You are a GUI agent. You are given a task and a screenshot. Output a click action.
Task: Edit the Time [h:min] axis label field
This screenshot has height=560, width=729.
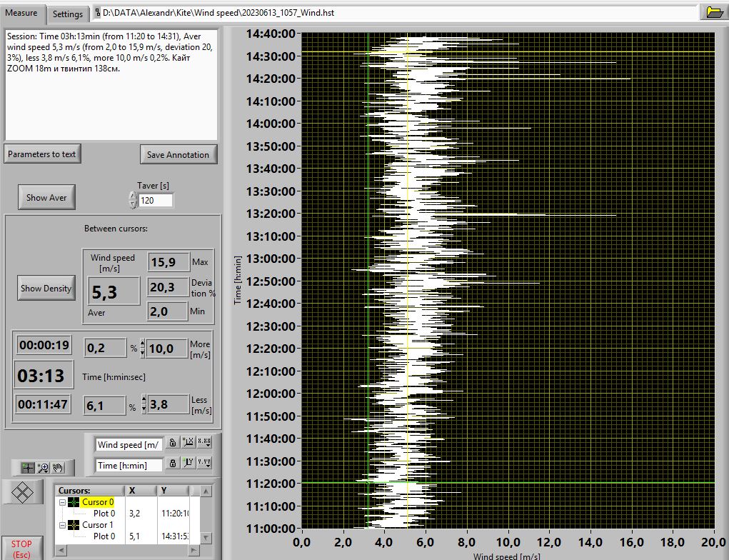pyautogui.click(x=129, y=465)
